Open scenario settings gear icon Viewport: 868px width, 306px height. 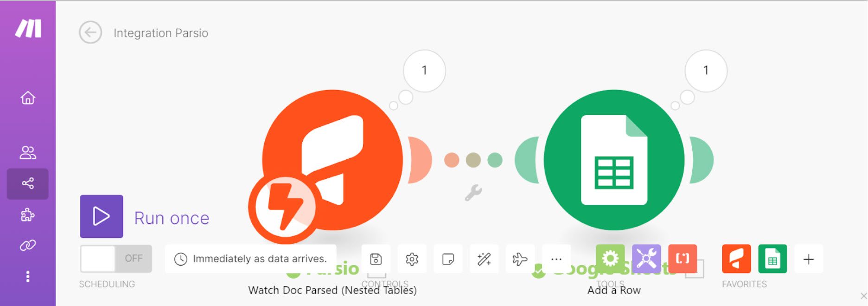click(412, 259)
